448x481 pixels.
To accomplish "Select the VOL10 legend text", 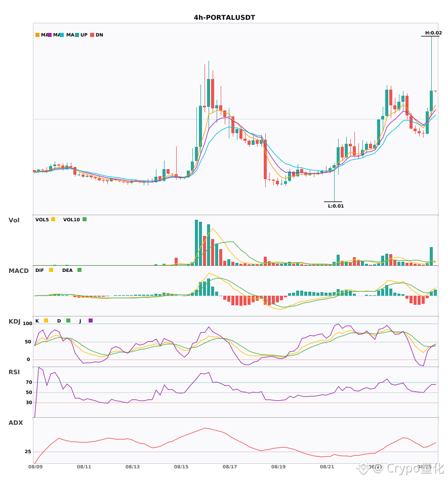I will (71, 220).
